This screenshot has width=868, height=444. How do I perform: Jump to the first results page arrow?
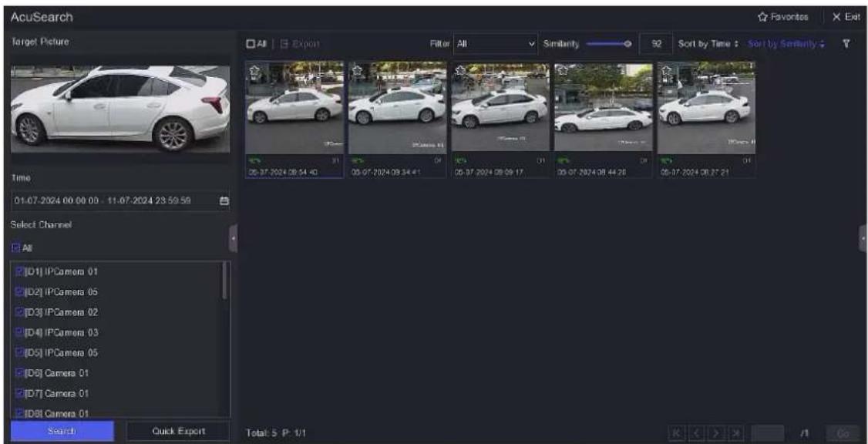(x=678, y=431)
